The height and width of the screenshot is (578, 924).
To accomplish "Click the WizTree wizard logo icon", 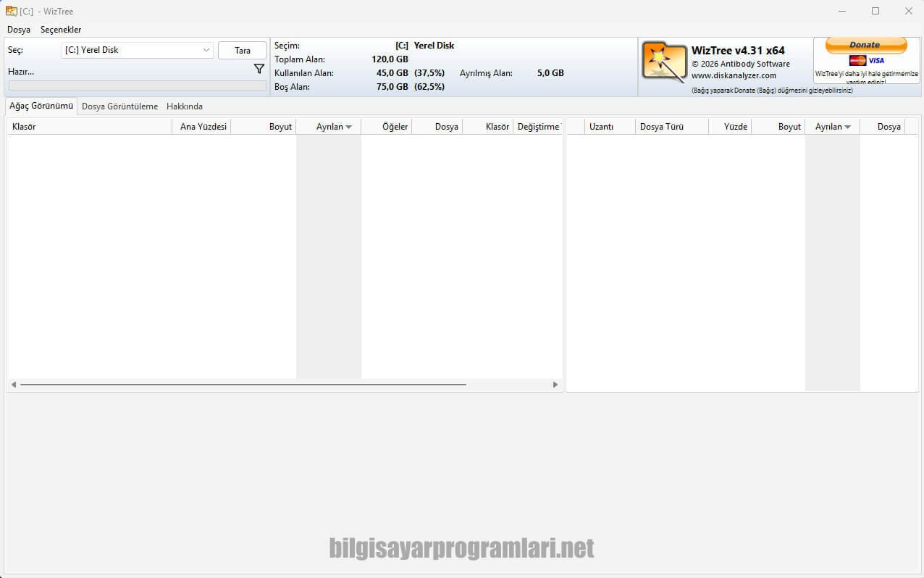I will pos(664,62).
